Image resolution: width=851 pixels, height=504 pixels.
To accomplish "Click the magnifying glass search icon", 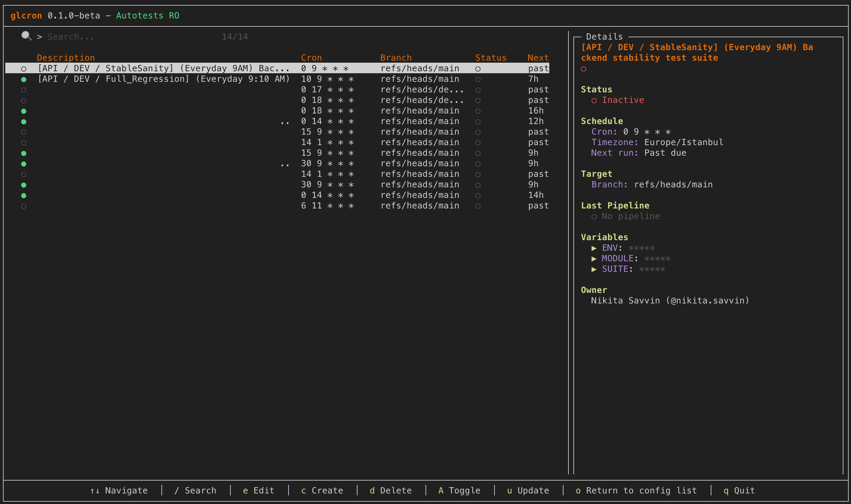I will point(26,36).
